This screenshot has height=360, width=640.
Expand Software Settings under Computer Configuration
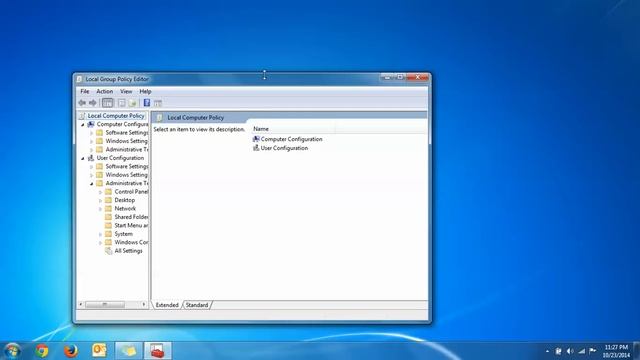tap(92, 133)
